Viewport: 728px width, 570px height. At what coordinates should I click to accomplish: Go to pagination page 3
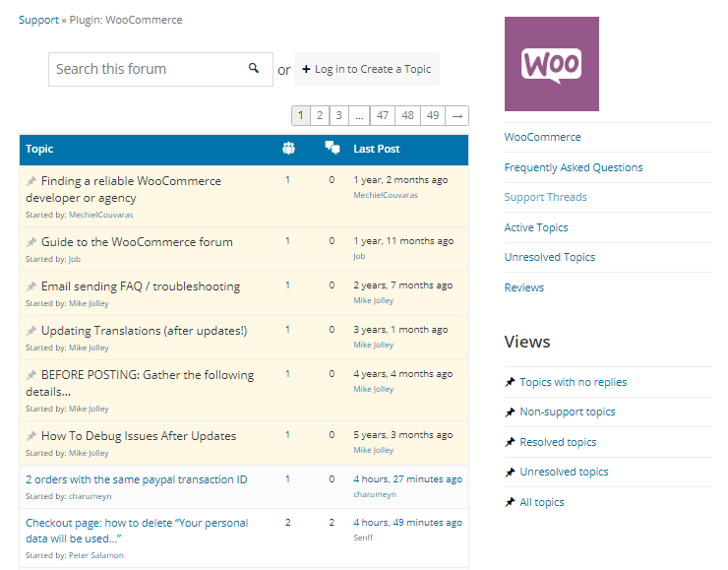(339, 115)
